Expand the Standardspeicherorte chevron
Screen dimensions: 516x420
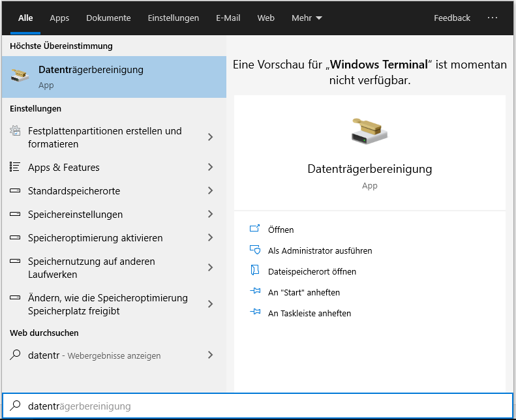coord(211,190)
